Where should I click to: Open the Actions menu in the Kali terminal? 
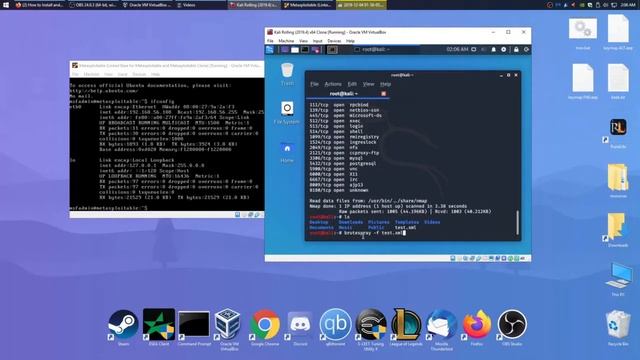pyautogui.click(x=333, y=84)
